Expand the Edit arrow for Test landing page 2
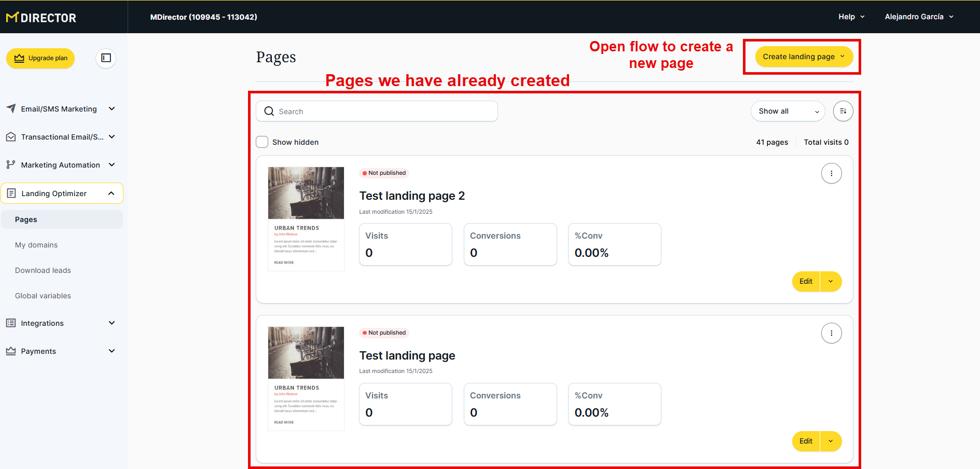Image resolution: width=980 pixels, height=469 pixels. point(831,281)
